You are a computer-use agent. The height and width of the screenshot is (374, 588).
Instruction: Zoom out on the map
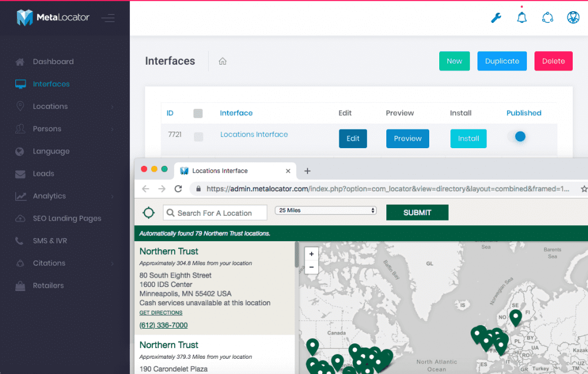click(311, 267)
